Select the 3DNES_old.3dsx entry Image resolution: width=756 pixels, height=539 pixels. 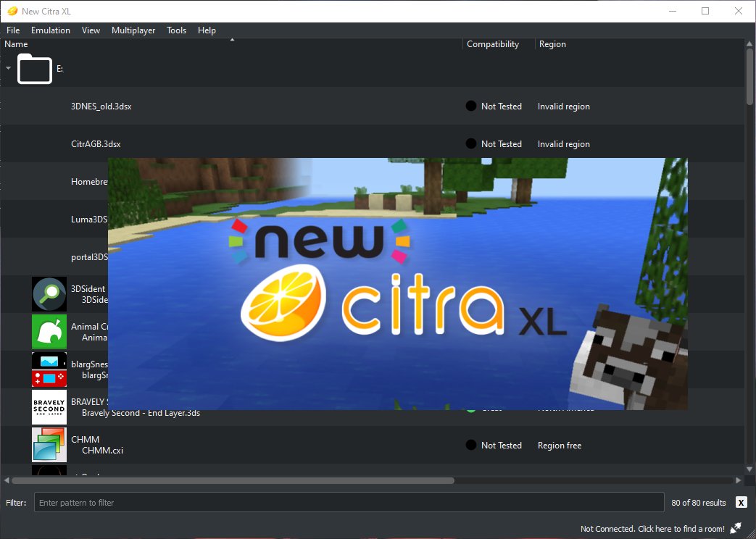click(x=101, y=106)
